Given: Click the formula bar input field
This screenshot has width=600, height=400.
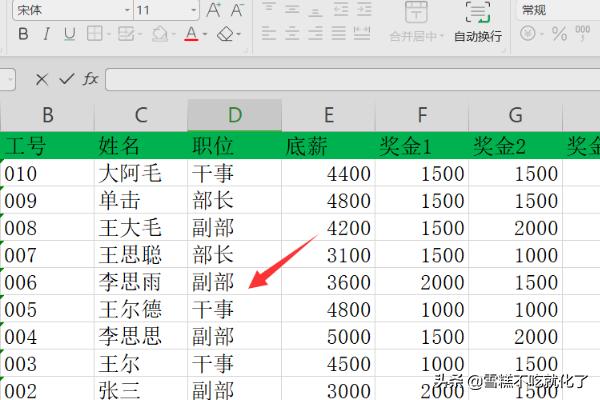Looking at the screenshot, I should (350, 78).
